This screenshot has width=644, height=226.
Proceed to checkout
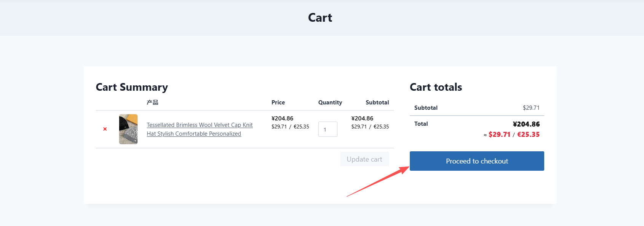tap(477, 161)
